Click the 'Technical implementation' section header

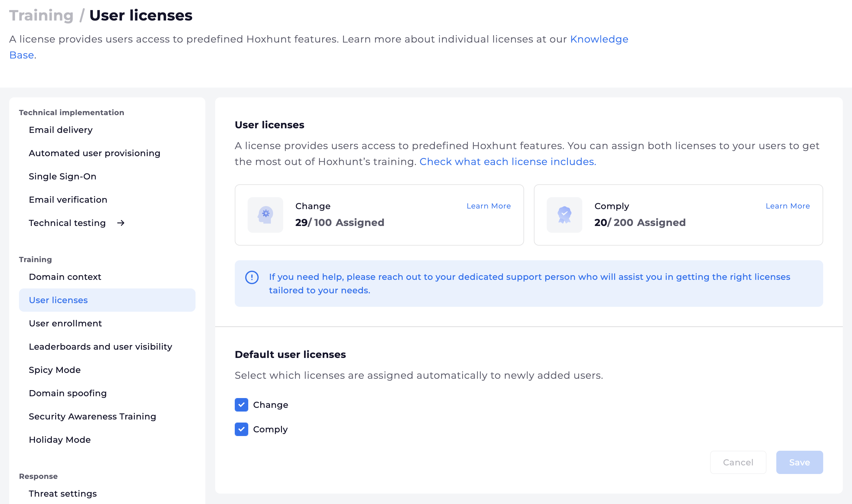pyautogui.click(x=71, y=112)
